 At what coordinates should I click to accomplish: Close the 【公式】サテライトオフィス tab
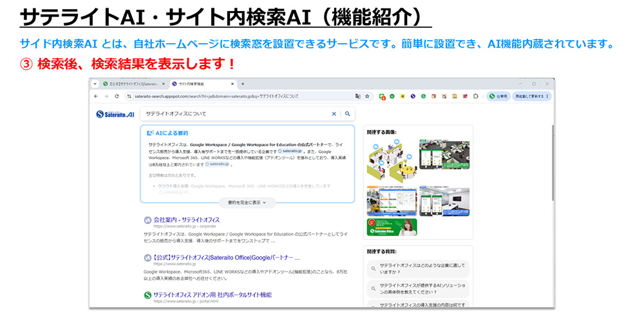point(163,84)
